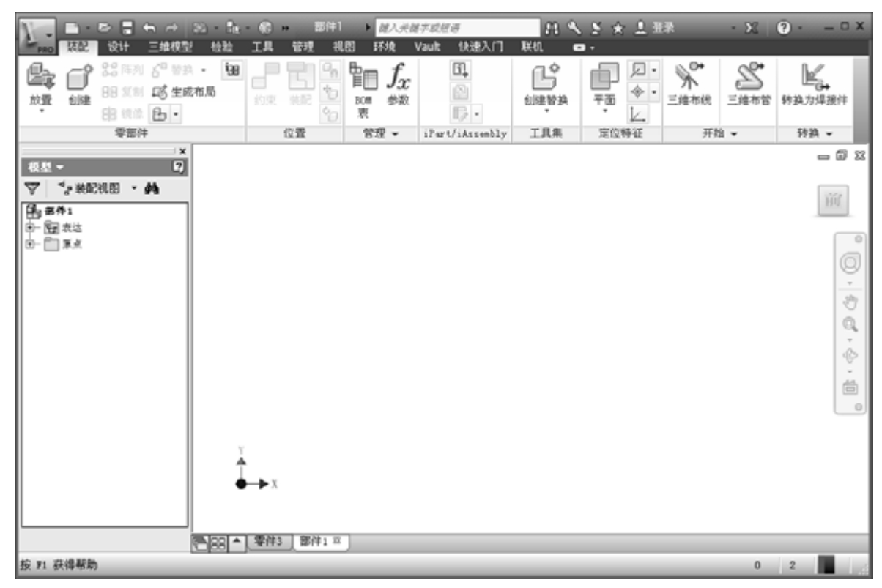This screenshot has width=882, height=588.
Task: Open the dropdown arrow under 平面
Action: coord(605,111)
